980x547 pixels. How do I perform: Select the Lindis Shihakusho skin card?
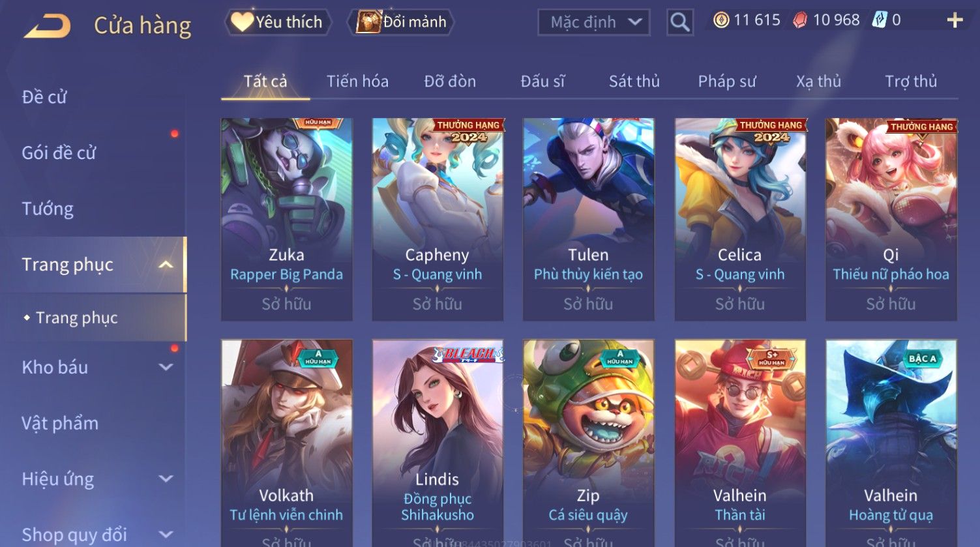(x=438, y=443)
